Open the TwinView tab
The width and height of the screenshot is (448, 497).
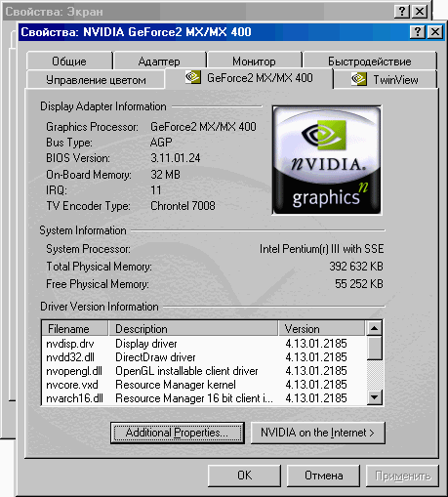(x=385, y=79)
